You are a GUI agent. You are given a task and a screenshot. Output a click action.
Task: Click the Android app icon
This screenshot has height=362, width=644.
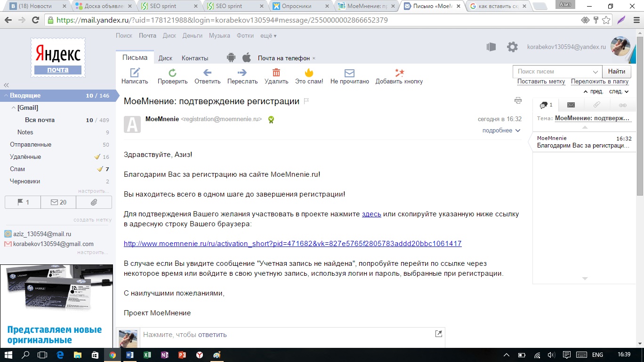click(x=231, y=58)
